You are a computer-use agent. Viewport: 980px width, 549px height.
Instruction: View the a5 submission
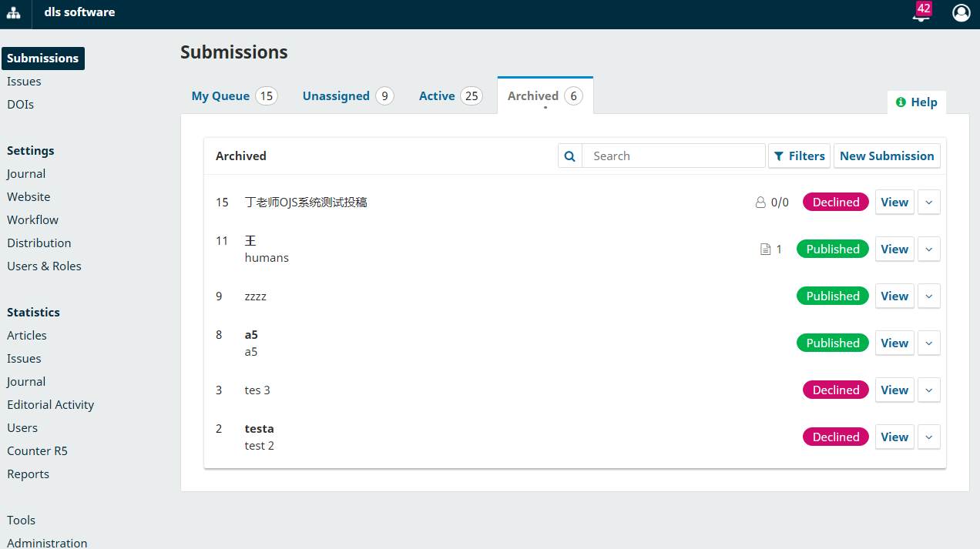click(x=894, y=343)
